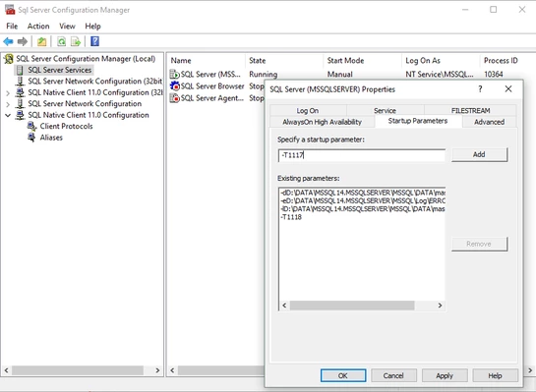Click the tree pane scroll-left arrow

pos(7,370)
